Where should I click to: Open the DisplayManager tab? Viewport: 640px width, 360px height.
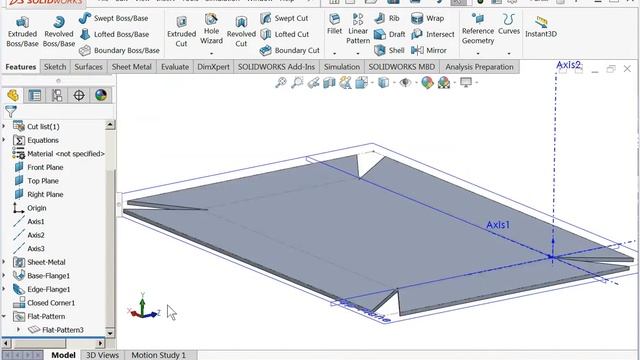tap(101, 96)
